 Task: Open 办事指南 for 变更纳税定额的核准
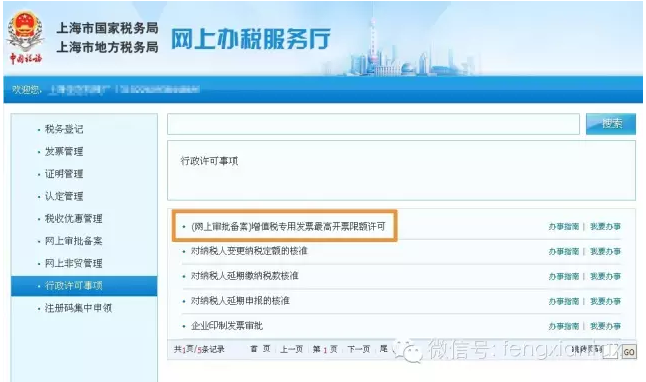(564, 251)
